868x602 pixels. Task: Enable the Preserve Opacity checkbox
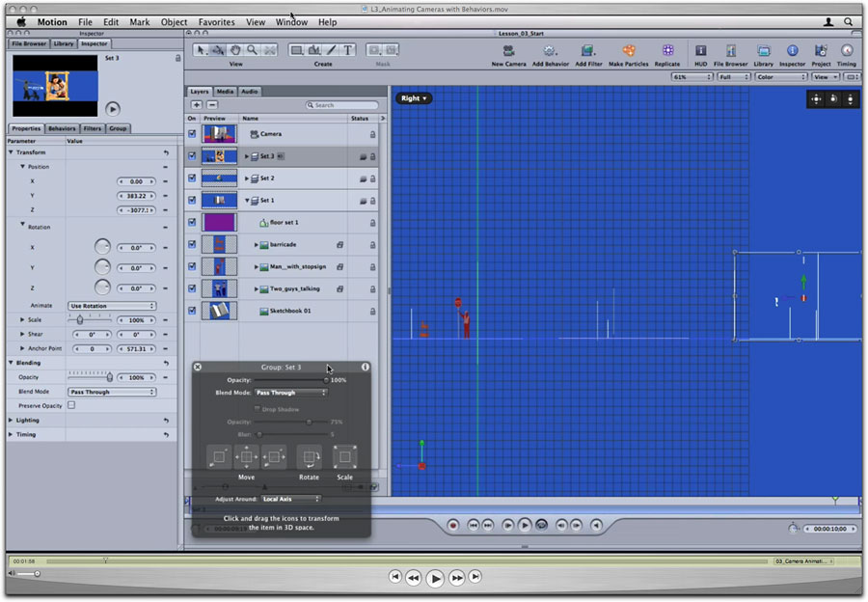coord(71,405)
